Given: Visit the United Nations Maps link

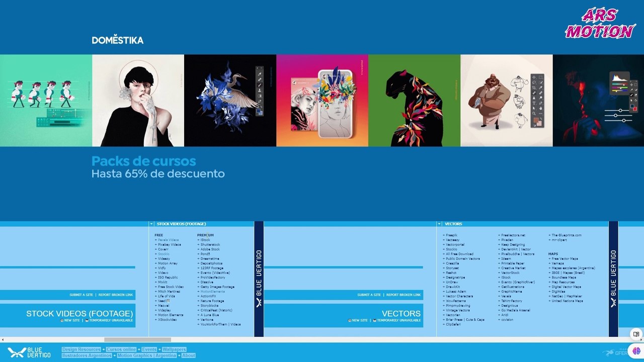Looking at the screenshot, I should coord(567,301).
